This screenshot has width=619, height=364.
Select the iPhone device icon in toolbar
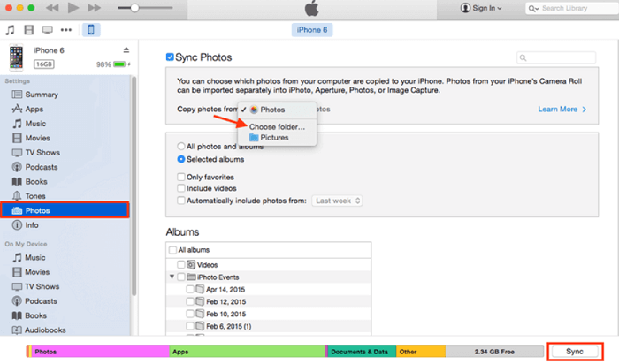pyautogui.click(x=91, y=30)
